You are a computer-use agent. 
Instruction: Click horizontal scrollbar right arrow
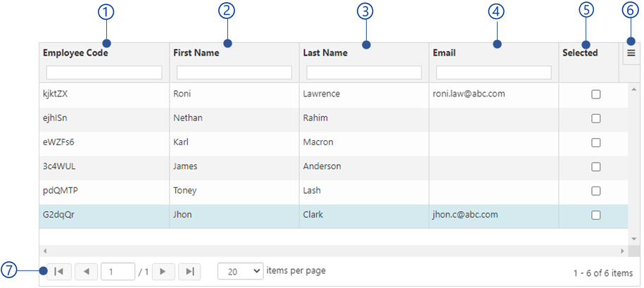tap(623, 251)
